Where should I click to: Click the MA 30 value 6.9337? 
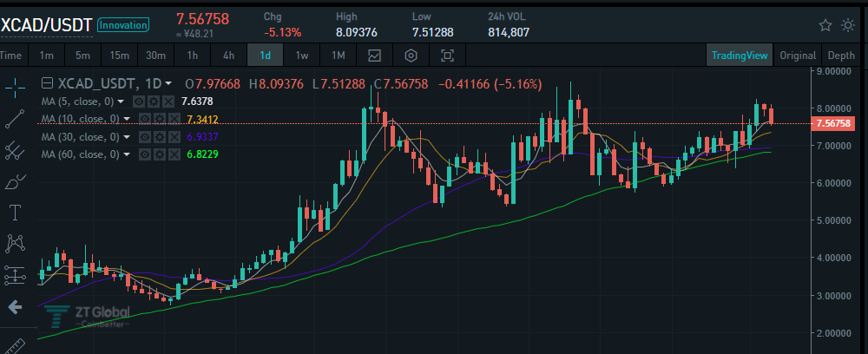tap(202, 136)
